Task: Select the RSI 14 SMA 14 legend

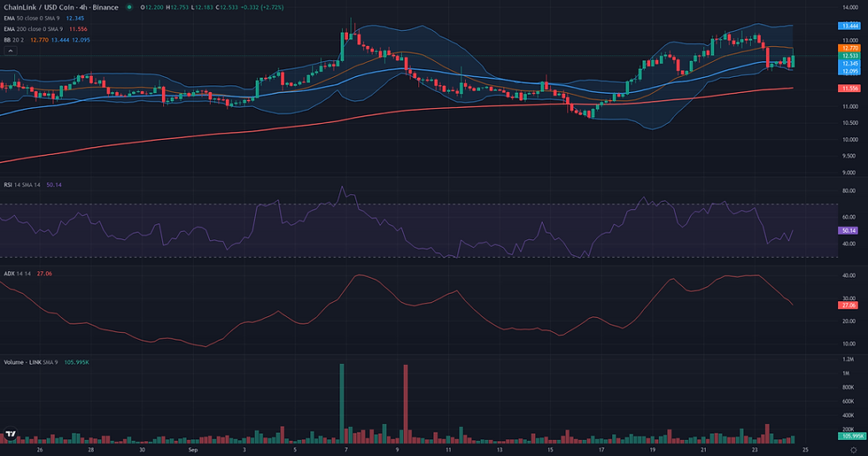Action: tap(33, 185)
